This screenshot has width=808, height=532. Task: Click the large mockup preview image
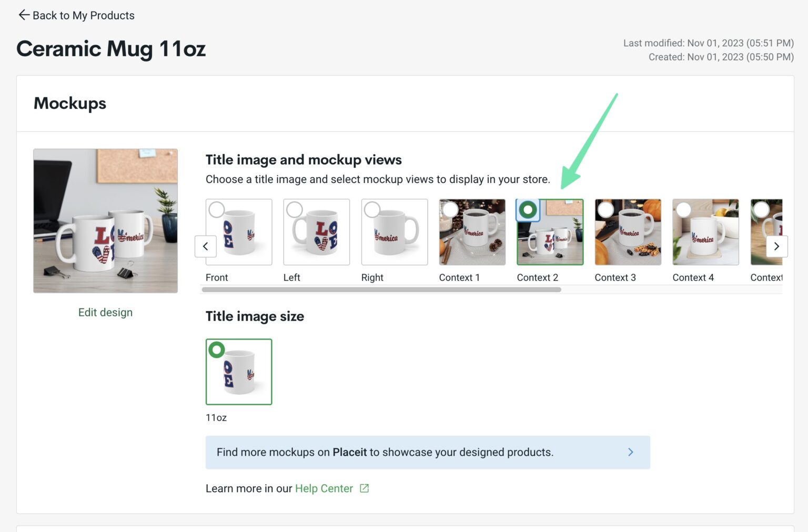(x=105, y=221)
